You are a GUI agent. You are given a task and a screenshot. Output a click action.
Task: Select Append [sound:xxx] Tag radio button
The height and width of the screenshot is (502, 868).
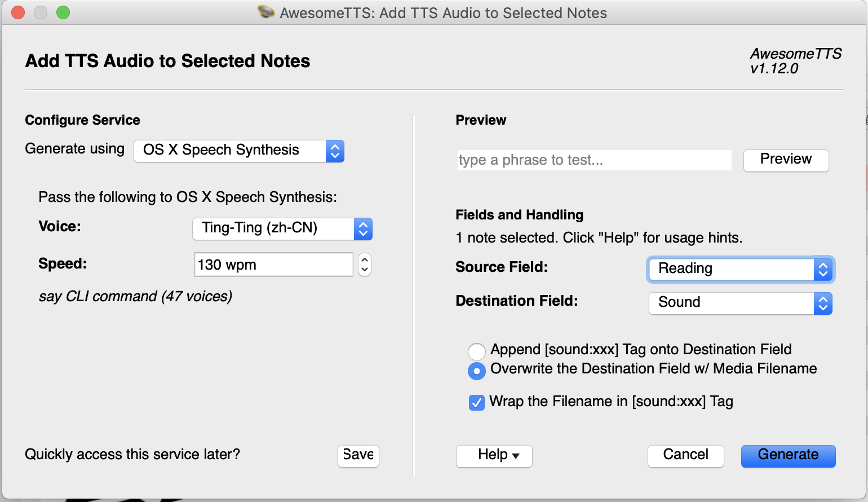[477, 351]
